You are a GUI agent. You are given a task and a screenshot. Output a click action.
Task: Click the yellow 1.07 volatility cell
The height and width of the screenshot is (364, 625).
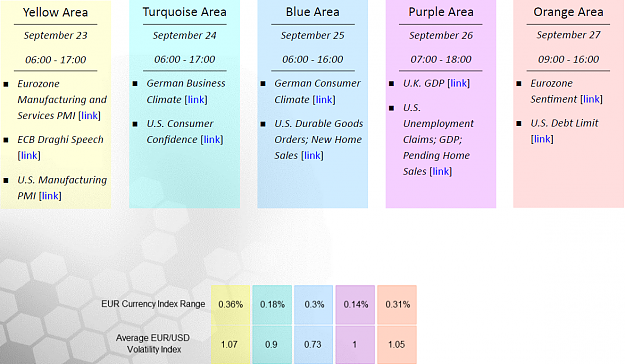point(231,345)
